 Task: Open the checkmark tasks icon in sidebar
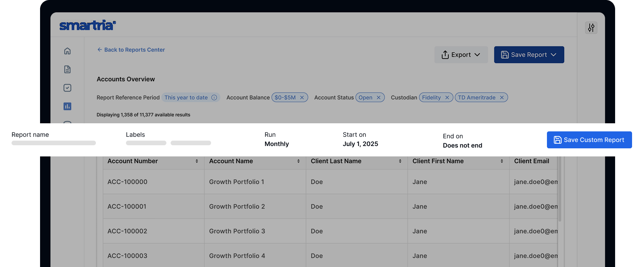[67, 88]
